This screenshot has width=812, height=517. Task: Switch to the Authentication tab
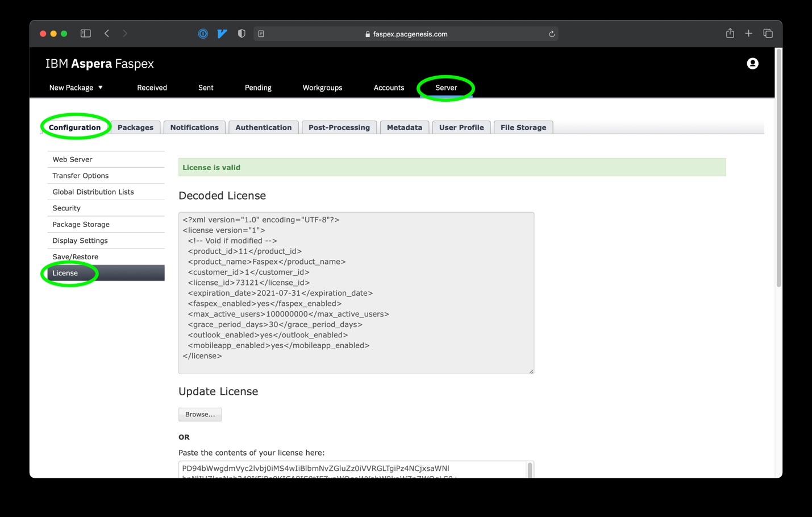(263, 127)
